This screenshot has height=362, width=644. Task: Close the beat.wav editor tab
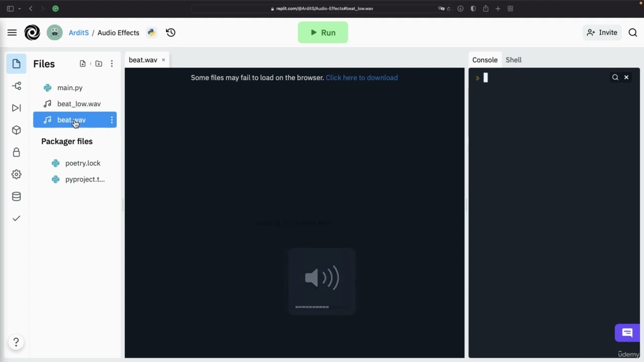tap(163, 60)
